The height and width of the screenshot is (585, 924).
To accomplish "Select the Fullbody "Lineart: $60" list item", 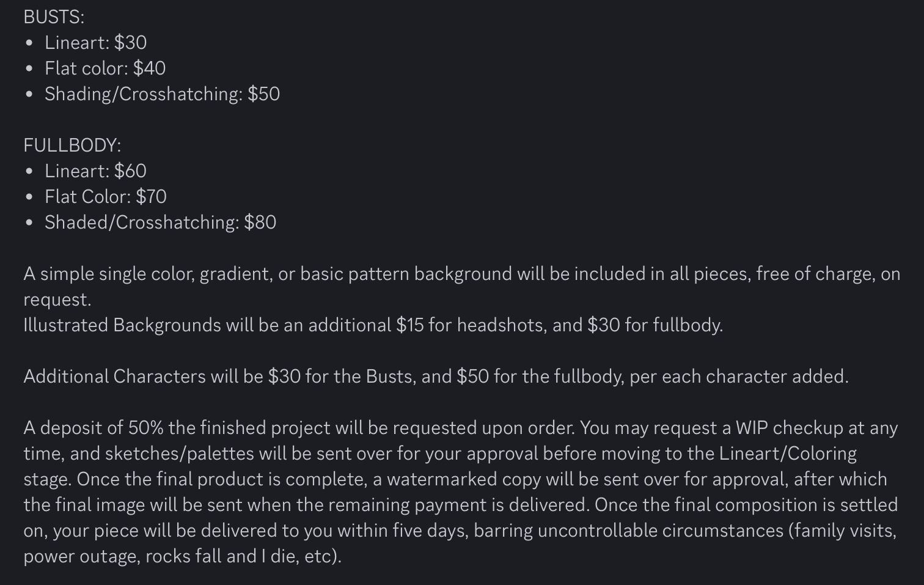I will [95, 171].
